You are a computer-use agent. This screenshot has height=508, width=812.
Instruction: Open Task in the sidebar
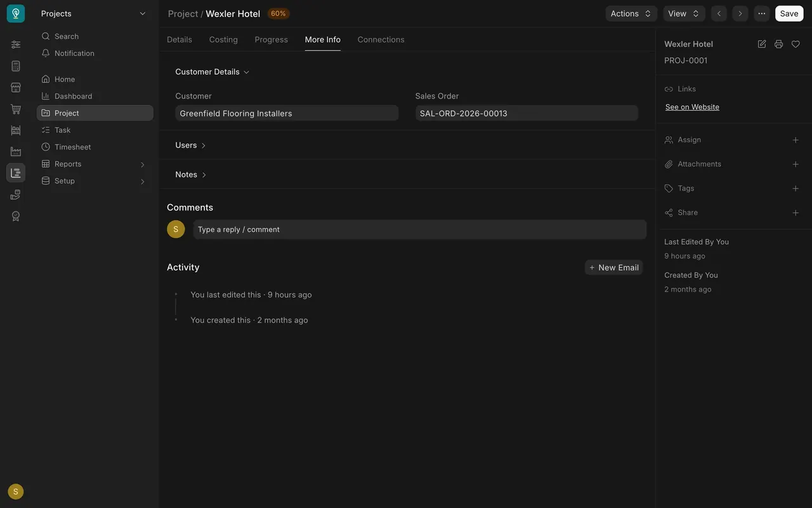point(95,130)
